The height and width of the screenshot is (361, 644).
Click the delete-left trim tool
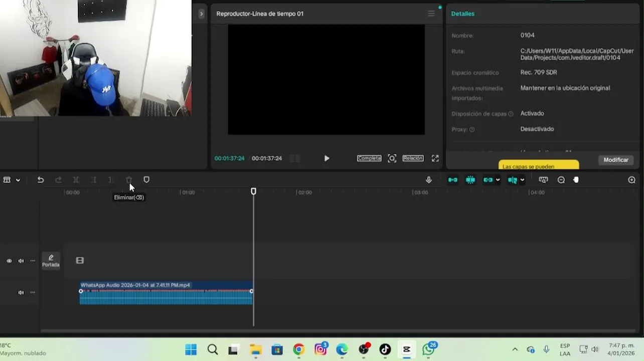[93, 179]
